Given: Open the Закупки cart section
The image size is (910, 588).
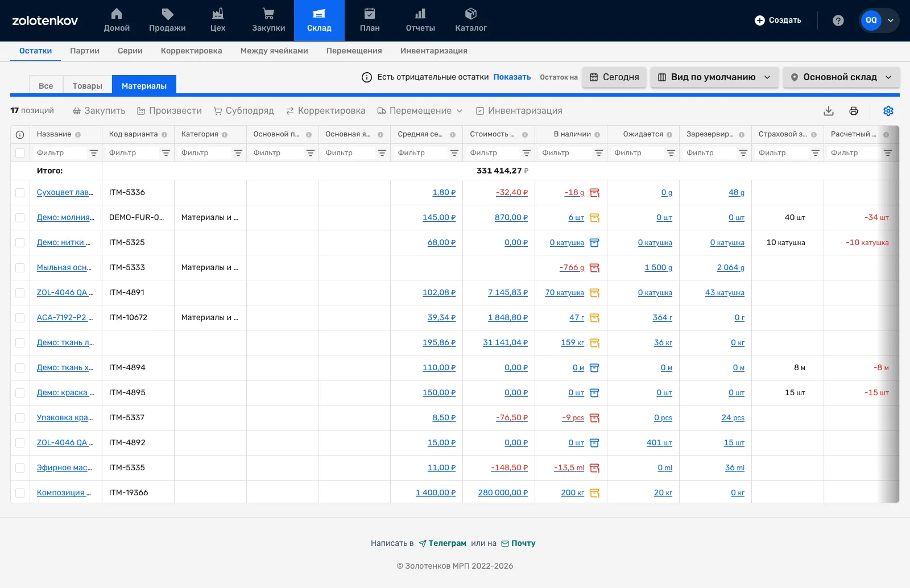Looking at the screenshot, I should click(x=268, y=20).
